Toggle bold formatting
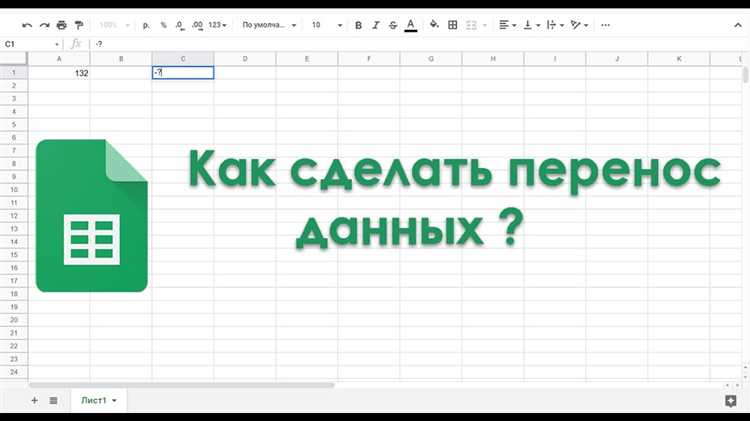Viewport: 750px width, 421px height. pos(358,25)
